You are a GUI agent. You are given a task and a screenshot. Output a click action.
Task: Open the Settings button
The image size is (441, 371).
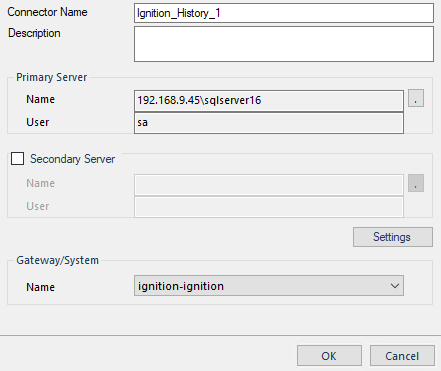[393, 237]
